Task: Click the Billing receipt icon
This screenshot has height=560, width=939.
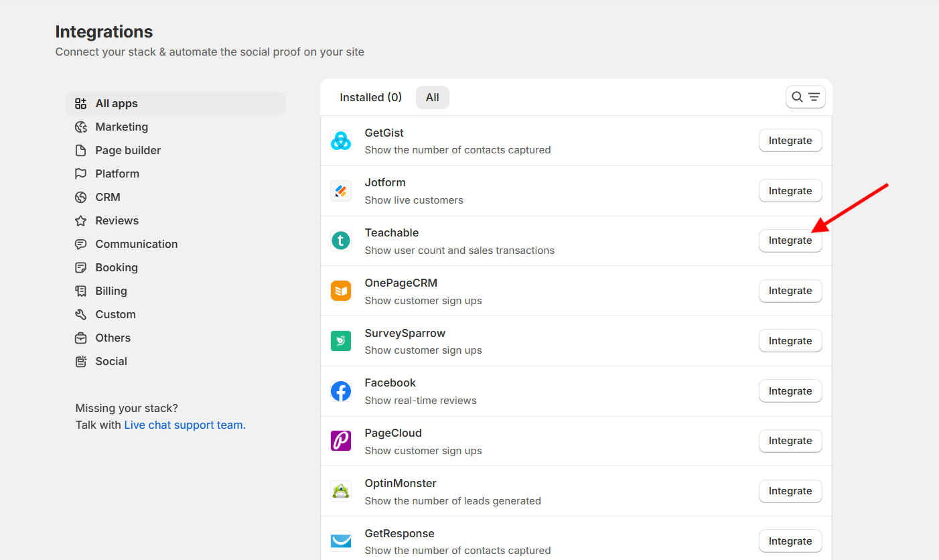Action: coord(80,291)
